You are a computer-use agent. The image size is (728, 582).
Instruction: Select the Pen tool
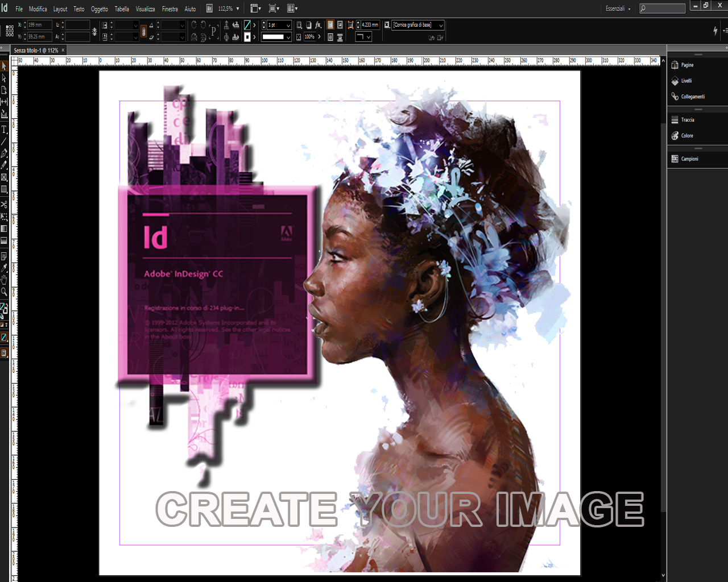[4, 153]
